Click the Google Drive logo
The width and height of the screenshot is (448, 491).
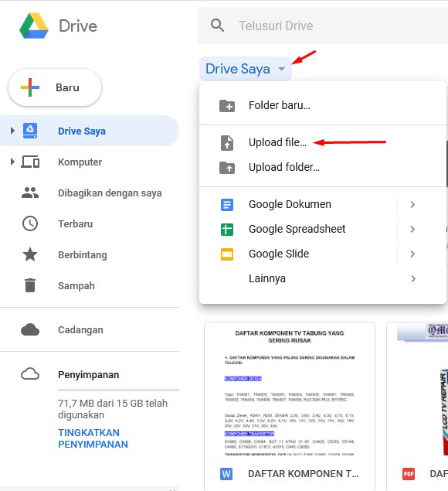tap(34, 26)
